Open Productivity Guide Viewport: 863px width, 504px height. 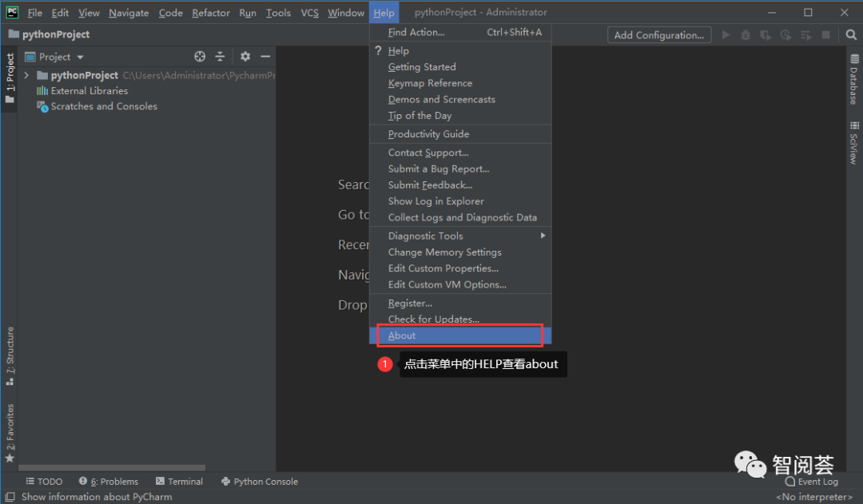[x=460, y=133]
